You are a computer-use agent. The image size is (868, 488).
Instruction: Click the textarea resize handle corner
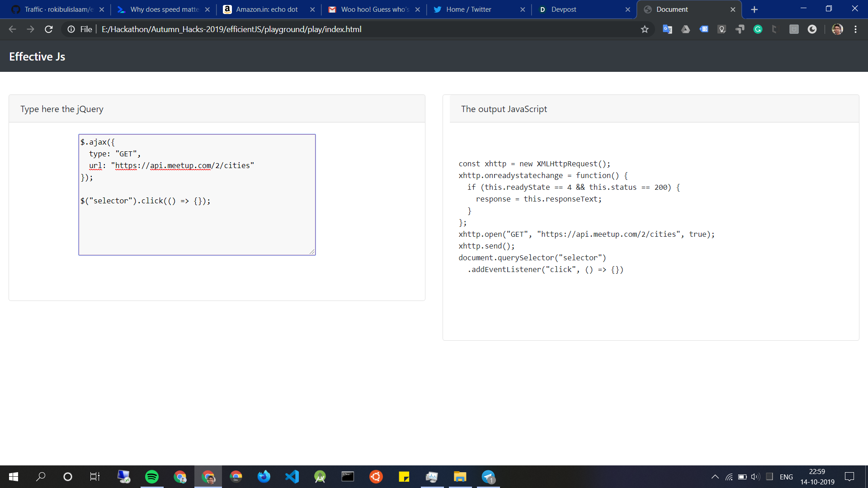click(312, 252)
